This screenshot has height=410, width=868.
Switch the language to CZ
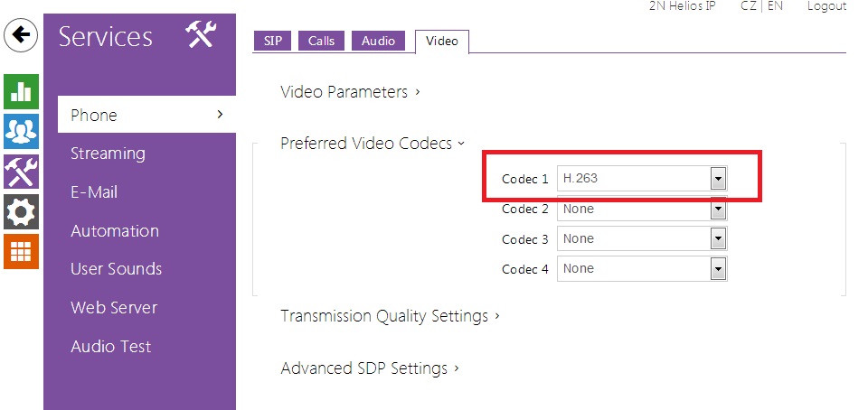point(748,6)
